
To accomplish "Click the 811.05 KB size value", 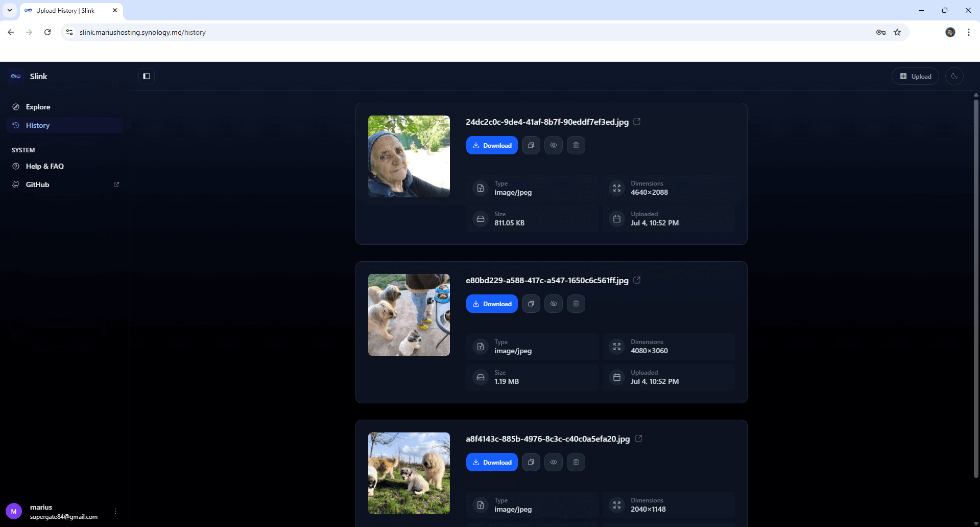I will coord(509,223).
